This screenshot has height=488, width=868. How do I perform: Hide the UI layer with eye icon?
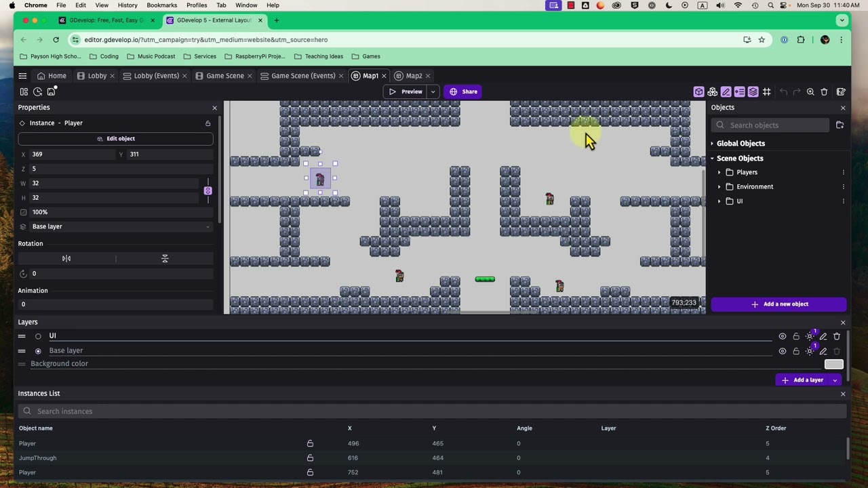coord(783,336)
